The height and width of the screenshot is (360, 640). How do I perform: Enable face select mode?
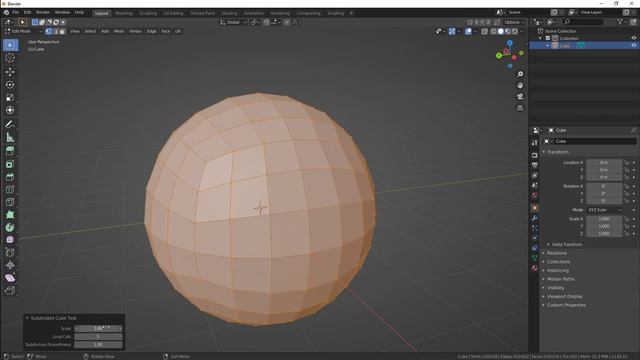tap(62, 31)
